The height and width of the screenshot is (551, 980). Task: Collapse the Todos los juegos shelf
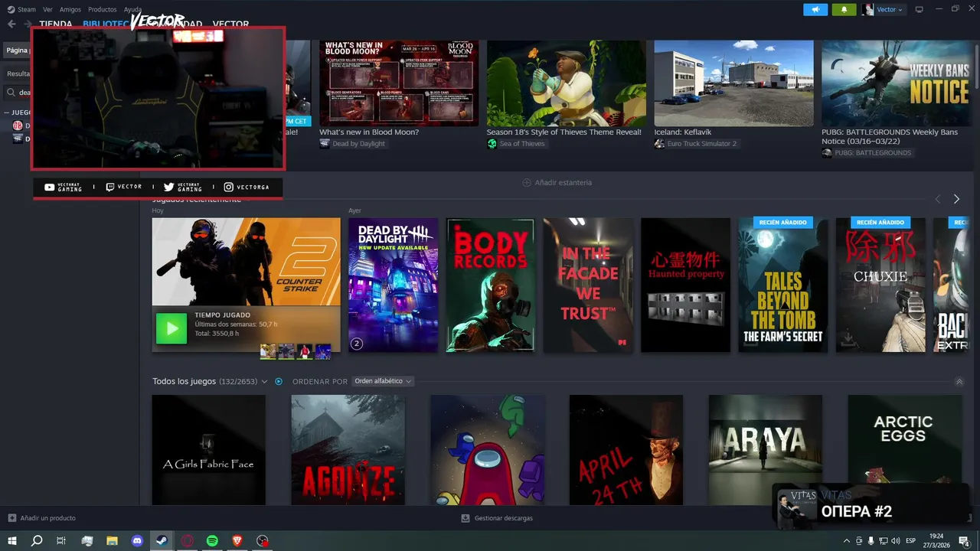click(959, 381)
